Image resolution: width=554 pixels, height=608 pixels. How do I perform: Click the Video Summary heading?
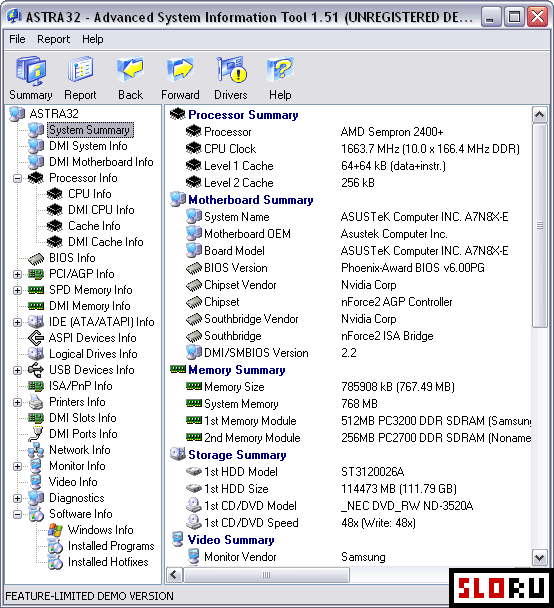(x=231, y=540)
